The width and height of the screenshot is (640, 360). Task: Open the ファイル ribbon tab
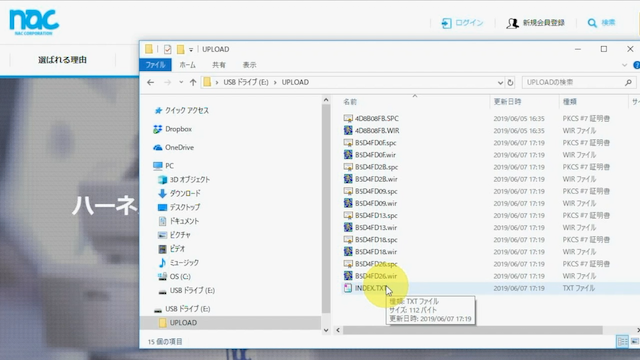[156, 65]
